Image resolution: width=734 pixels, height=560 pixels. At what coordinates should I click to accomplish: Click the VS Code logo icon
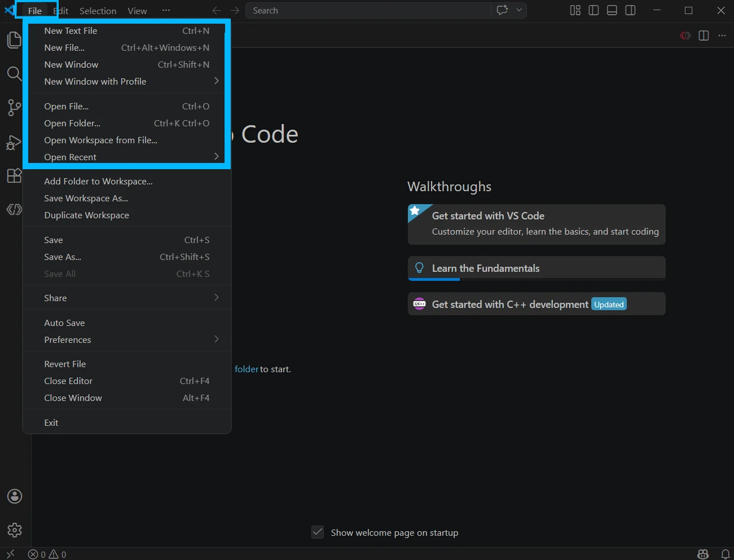coord(9,10)
